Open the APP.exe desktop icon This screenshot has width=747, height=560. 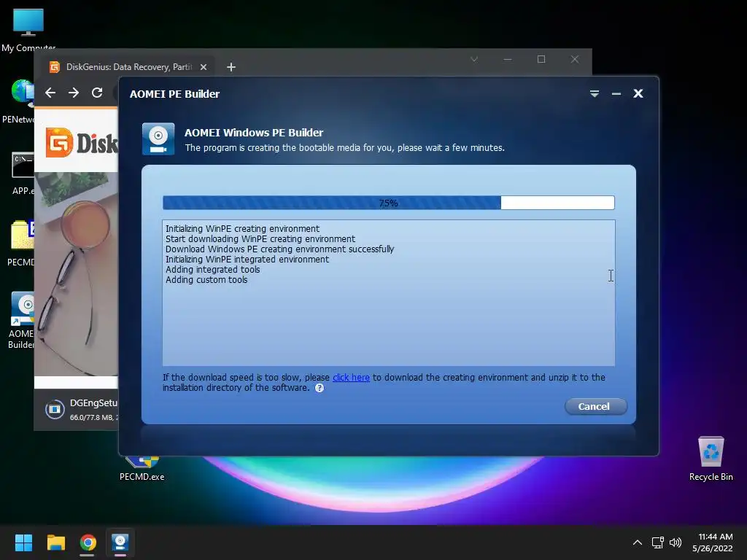(23, 174)
